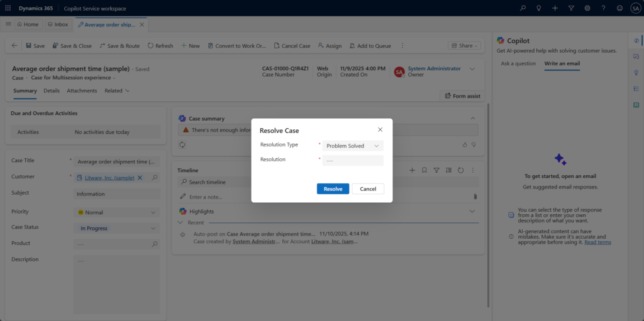Viewport: 644px width, 321px height.
Task: Open the Dynamics 365 app launcher waffle
Action: (x=8, y=8)
